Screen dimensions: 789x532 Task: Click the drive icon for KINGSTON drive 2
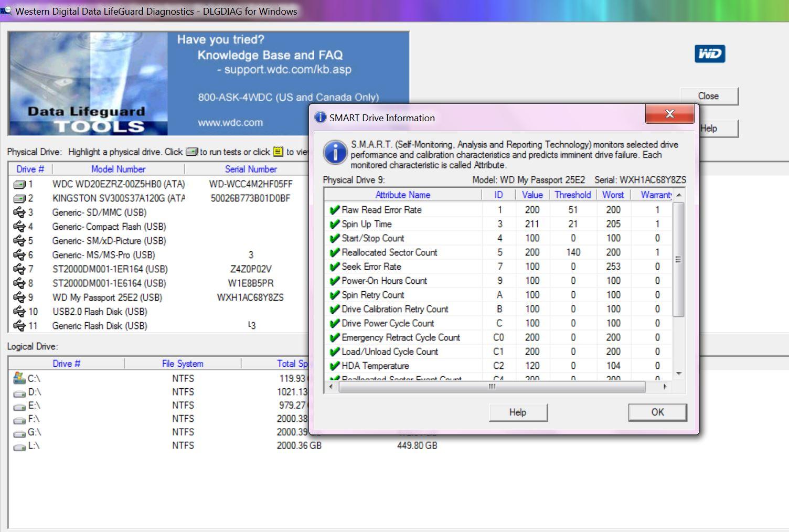click(x=19, y=198)
